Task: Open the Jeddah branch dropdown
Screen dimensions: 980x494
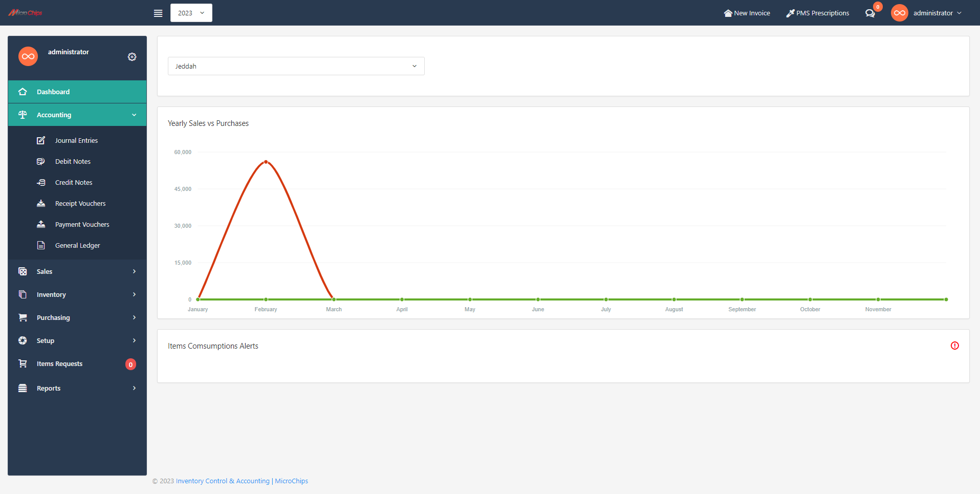Action: point(296,66)
